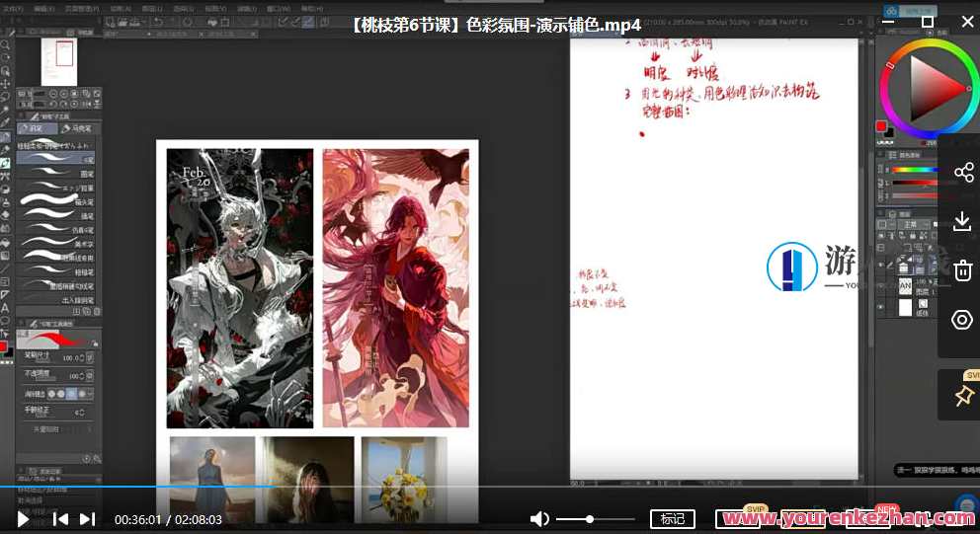Adjust the saturation slider below the hue slider
Screen dimensions: 980x534
[x=915, y=183]
